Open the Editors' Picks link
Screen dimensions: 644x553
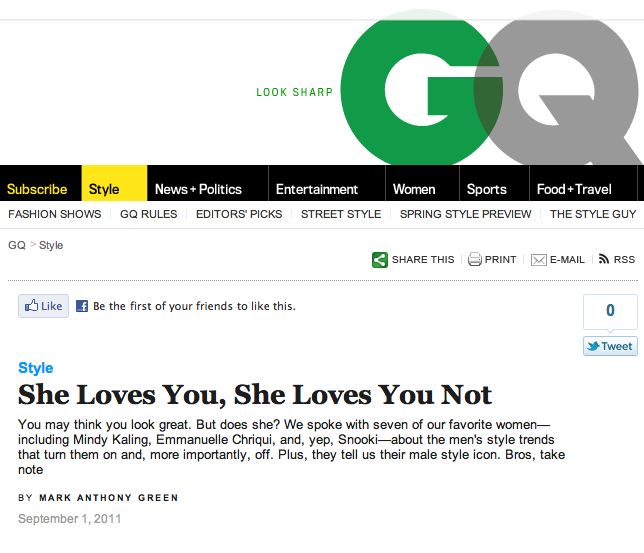point(239,214)
